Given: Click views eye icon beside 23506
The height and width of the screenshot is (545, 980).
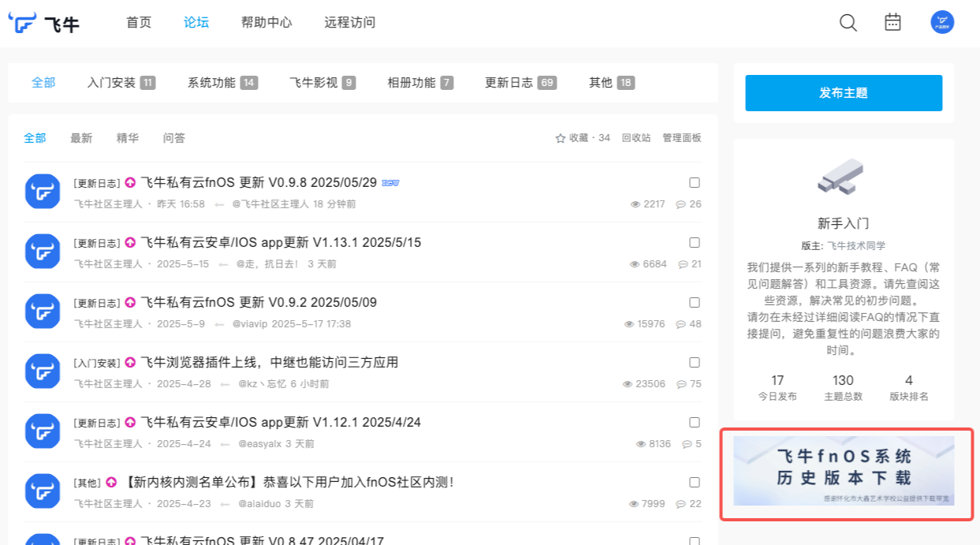Looking at the screenshot, I should point(628,384).
